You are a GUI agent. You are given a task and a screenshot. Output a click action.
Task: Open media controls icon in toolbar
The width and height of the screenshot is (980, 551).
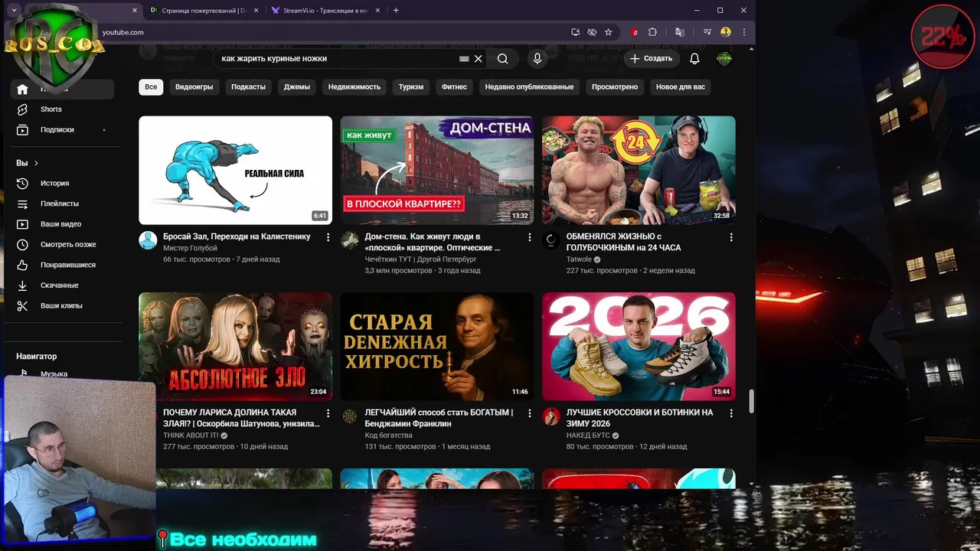pyautogui.click(x=707, y=32)
